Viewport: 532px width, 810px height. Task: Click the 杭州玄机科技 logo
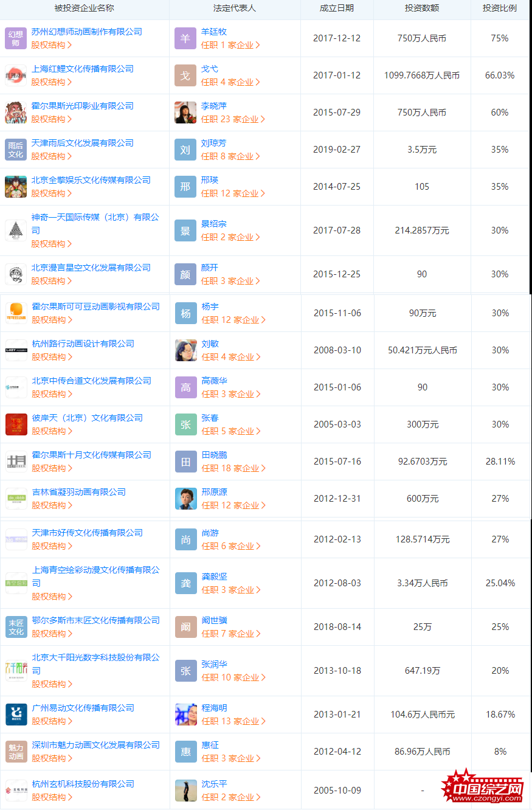(x=16, y=791)
